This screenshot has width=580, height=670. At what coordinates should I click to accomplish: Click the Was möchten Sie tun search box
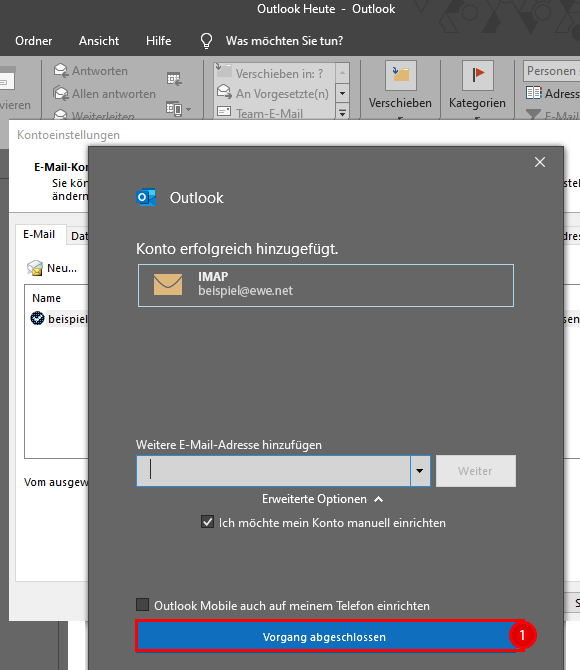284,41
